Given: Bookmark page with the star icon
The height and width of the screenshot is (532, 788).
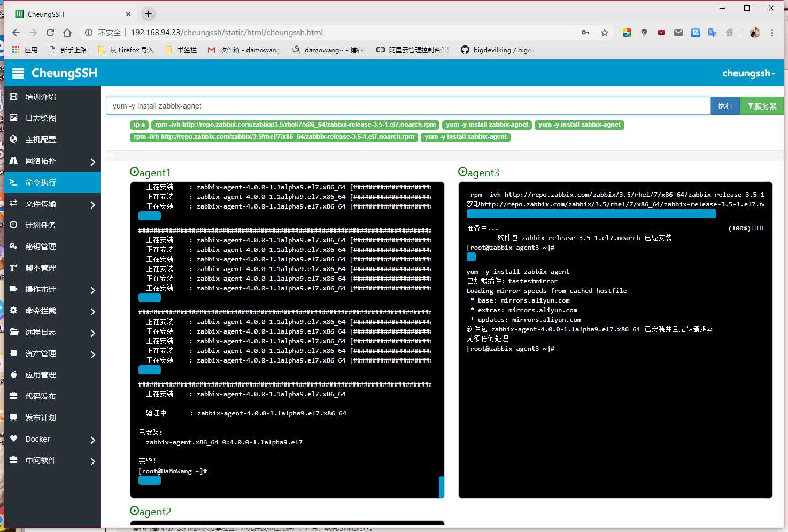Looking at the screenshot, I should 605,33.
